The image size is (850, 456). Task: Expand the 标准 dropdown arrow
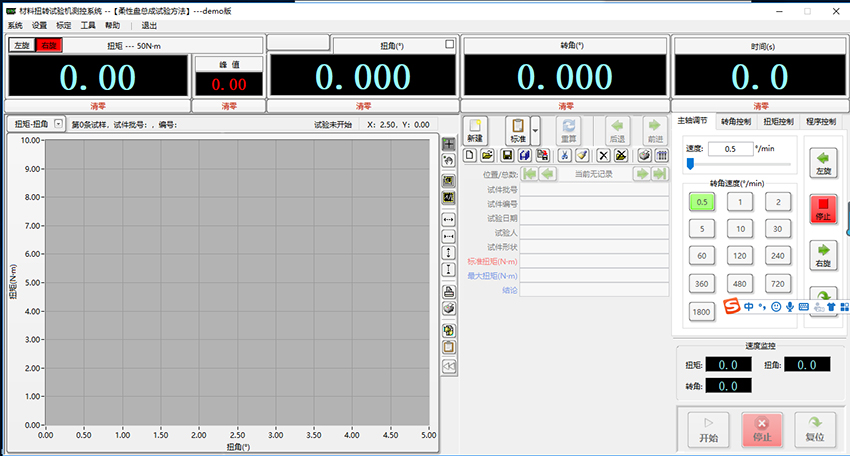(535, 130)
